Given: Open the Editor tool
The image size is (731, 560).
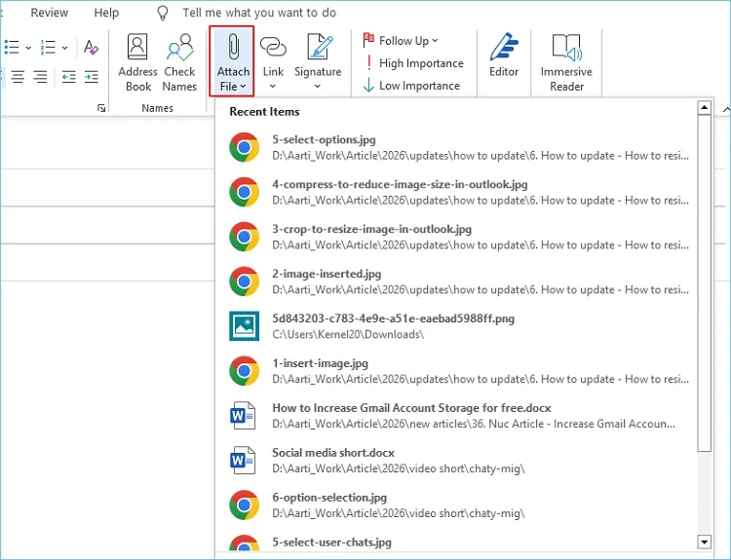Looking at the screenshot, I should (504, 55).
